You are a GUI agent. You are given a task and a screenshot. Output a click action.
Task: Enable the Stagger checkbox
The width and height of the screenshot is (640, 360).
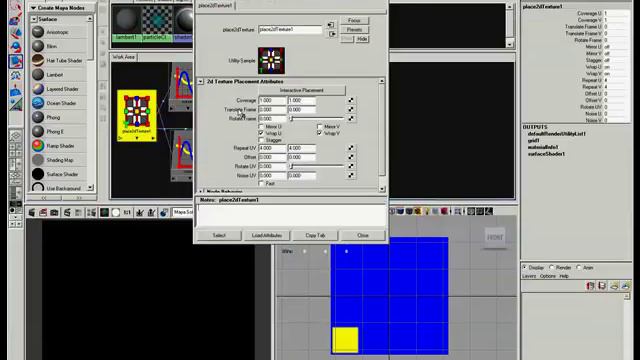pos(261,140)
